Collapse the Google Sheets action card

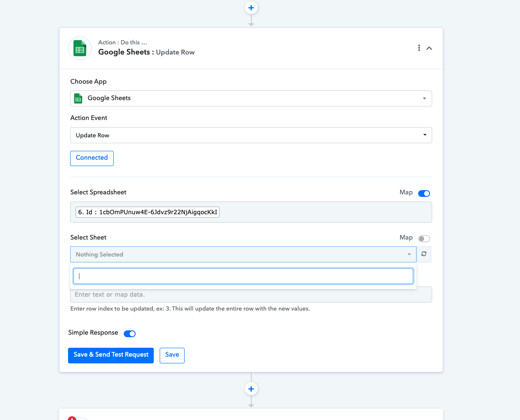point(429,48)
